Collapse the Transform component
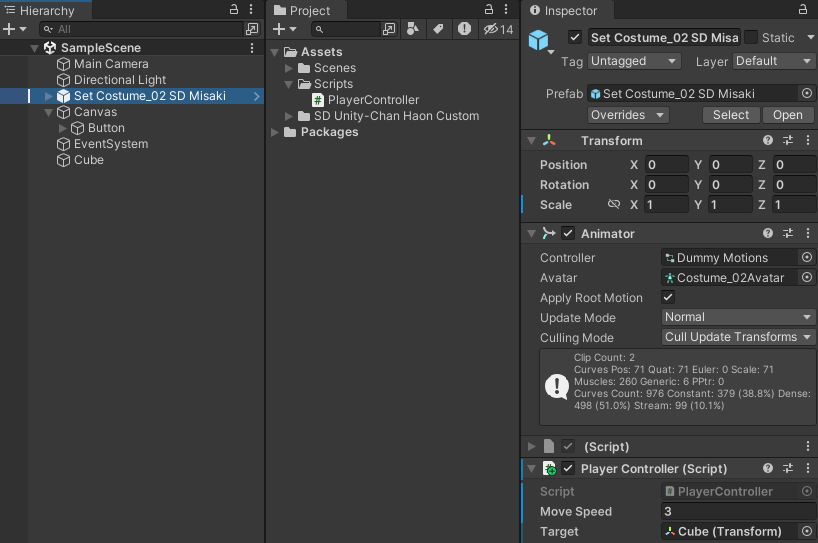 pyautogui.click(x=532, y=141)
